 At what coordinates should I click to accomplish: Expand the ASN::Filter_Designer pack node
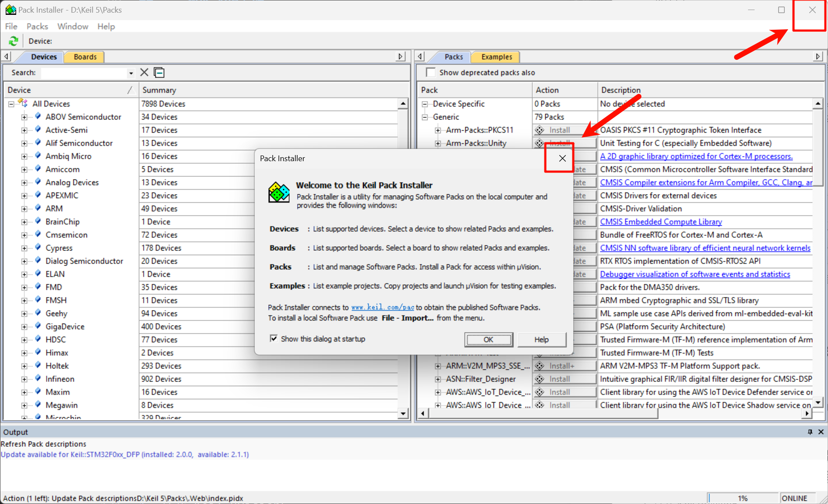tap(438, 379)
